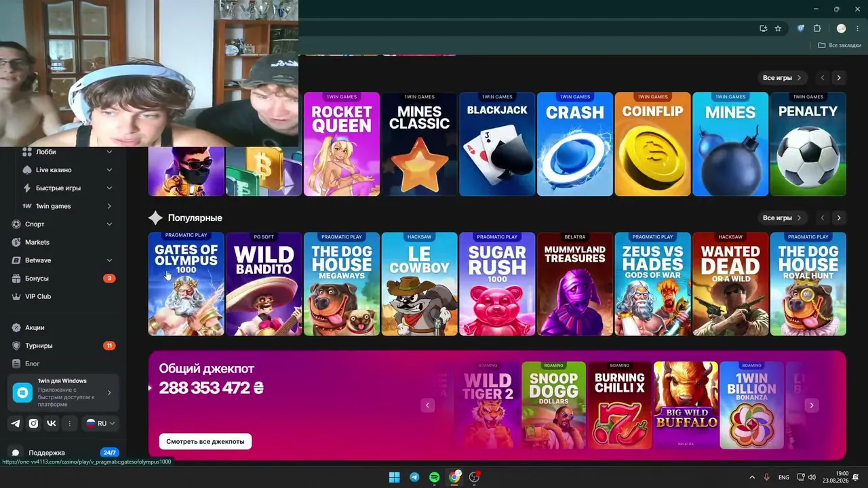Open the Chrome extensions puzzle icon
The height and width of the screenshot is (488, 868).
pyautogui.click(x=817, y=28)
